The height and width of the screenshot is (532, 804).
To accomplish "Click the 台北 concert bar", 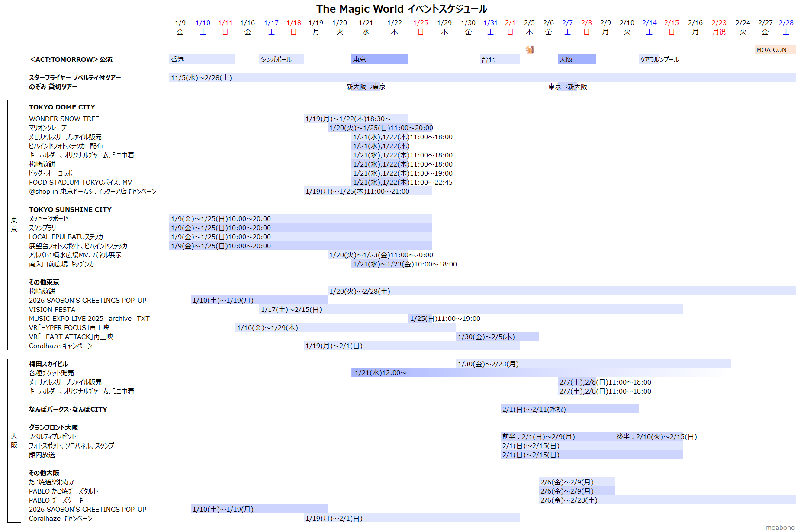I will point(500,59).
